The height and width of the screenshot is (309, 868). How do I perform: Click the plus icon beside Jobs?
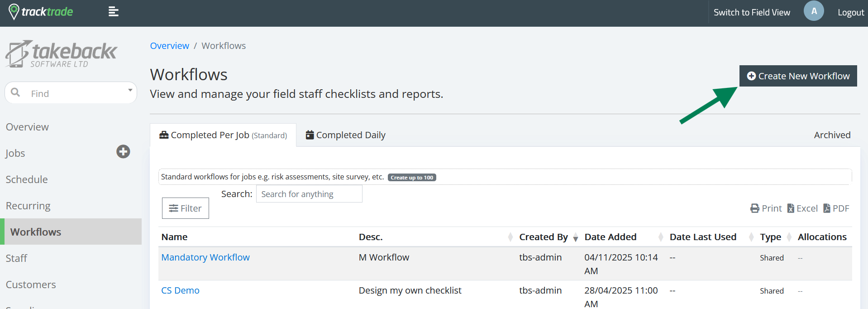(x=123, y=152)
